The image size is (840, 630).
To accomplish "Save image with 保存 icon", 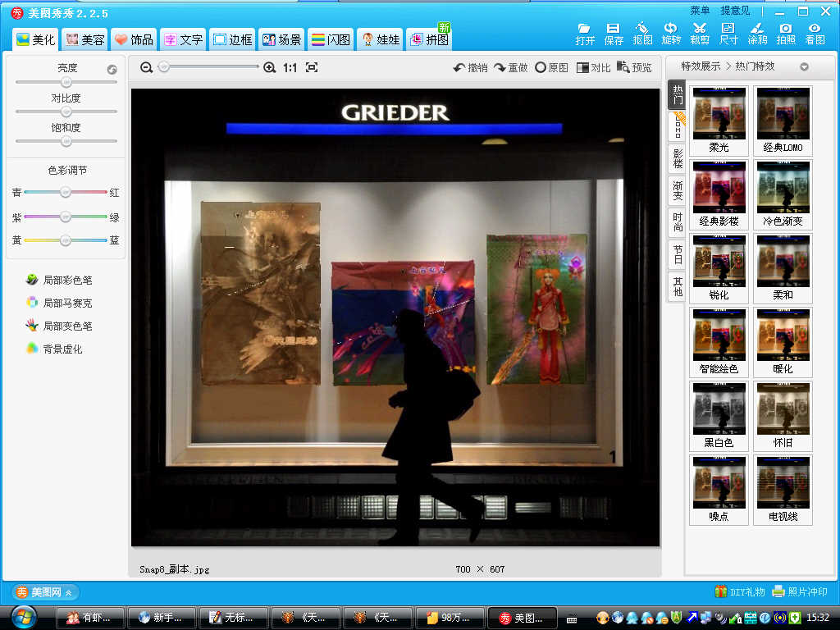I will tap(614, 34).
